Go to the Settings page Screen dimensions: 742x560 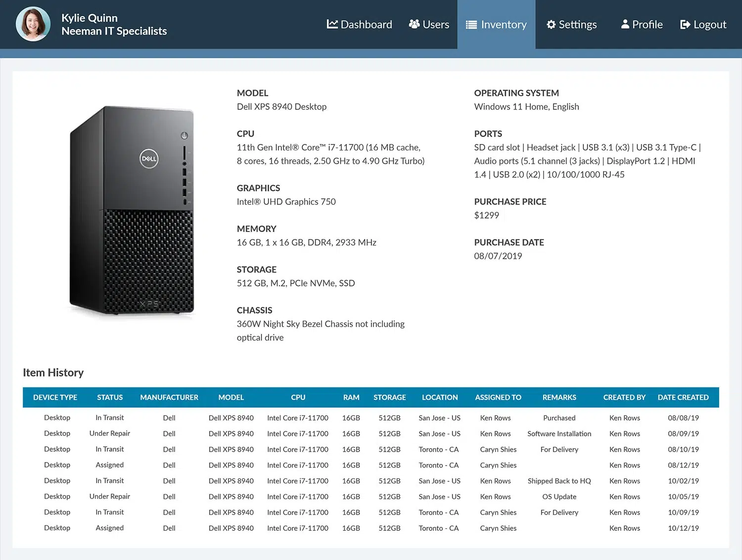pos(577,24)
